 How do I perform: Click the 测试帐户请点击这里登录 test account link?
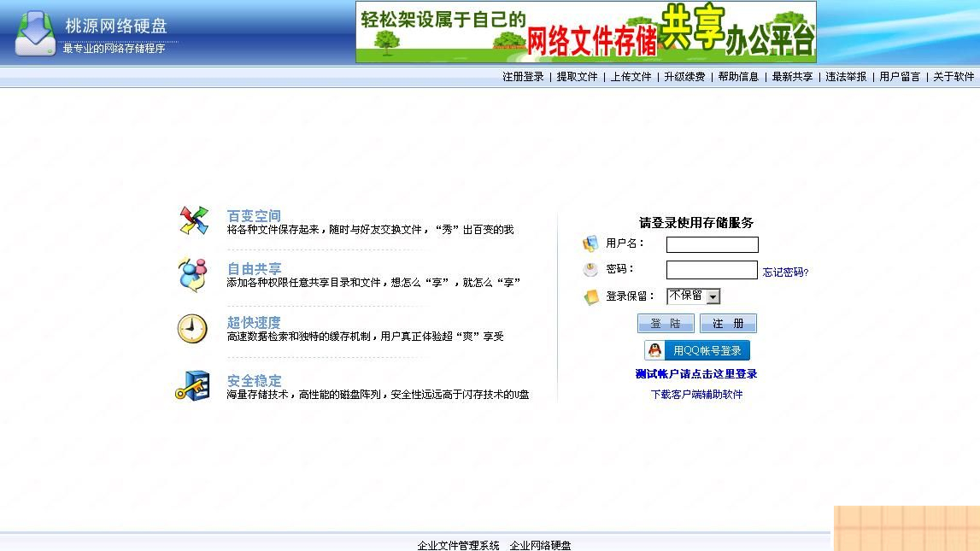(x=697, y=373)
